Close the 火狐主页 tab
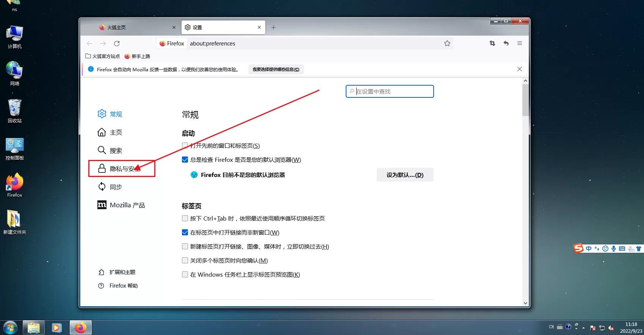Image resolution: width=644 pixels, height=335 pixels. [174, 27]
